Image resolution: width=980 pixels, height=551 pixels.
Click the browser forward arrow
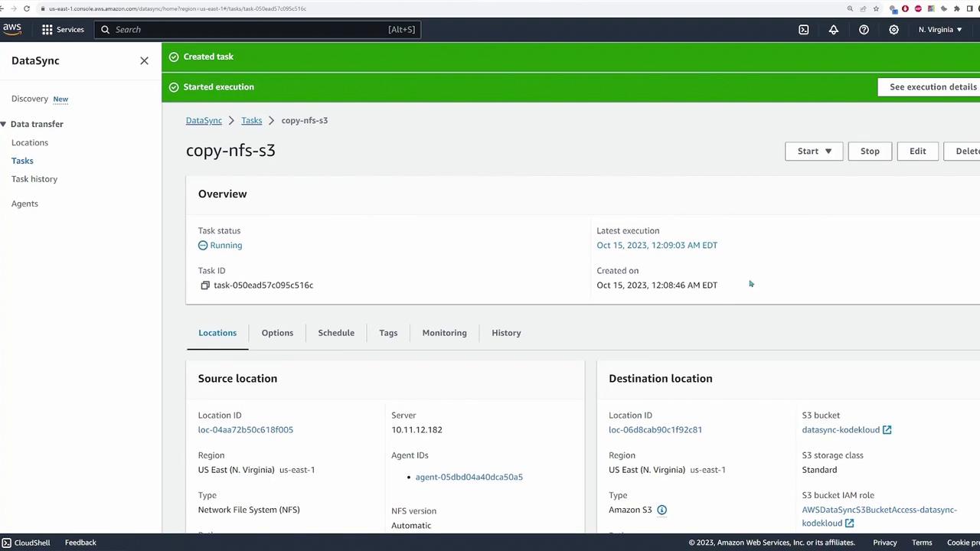(x=14, y=8)
